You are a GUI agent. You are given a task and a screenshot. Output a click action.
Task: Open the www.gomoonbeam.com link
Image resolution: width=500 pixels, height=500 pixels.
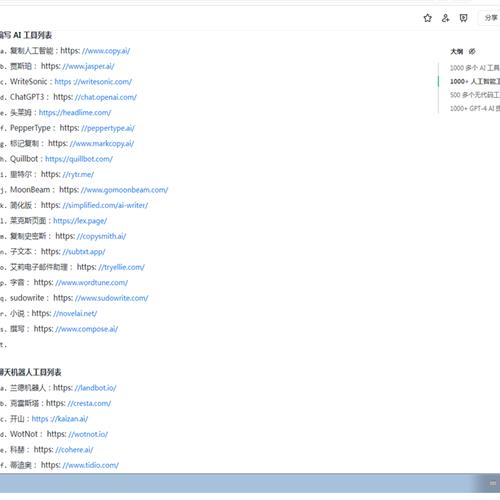click(124, 190)
